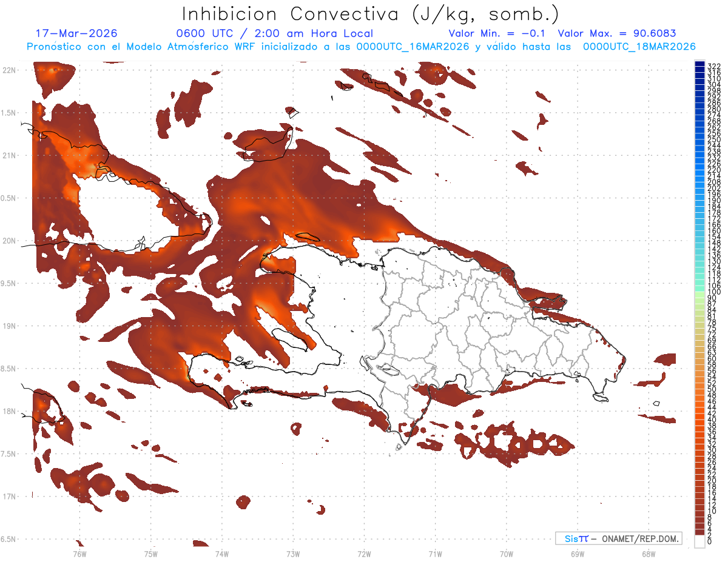Click the dark blue 322 colorbar swatch
The image size is (728, 562).
point(700,64)
